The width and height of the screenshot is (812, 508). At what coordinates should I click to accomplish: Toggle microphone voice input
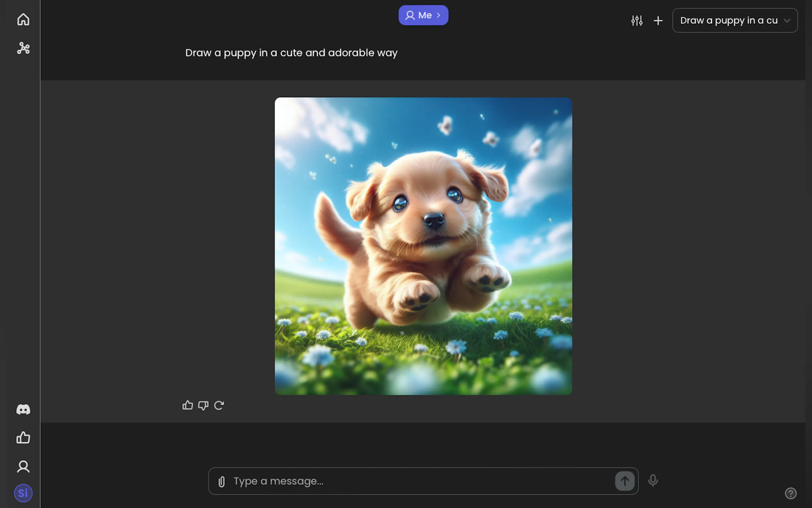click(x=652, y=480)
